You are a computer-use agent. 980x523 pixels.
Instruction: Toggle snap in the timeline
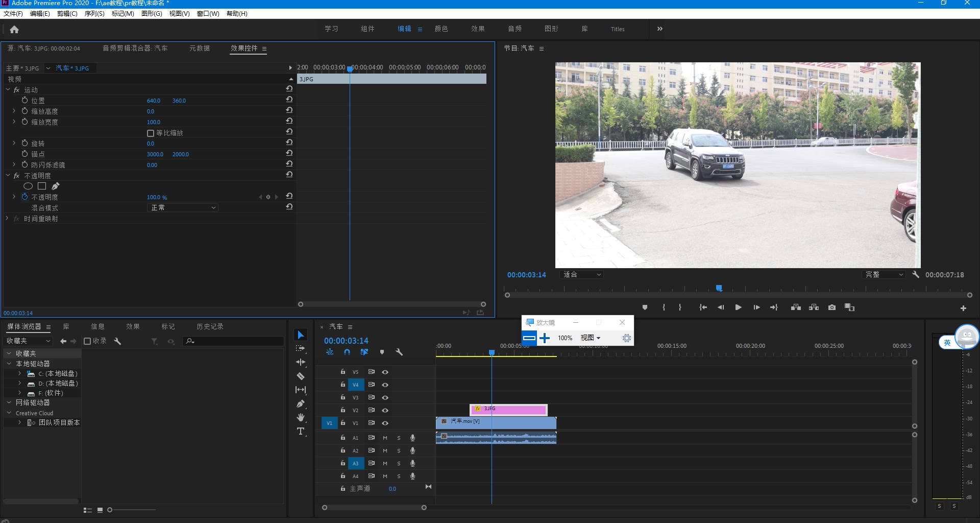347,352
